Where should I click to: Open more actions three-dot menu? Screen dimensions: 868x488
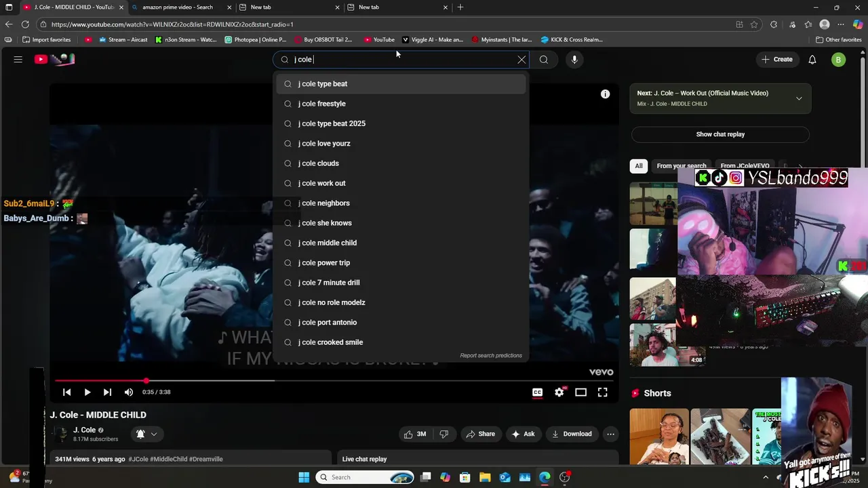click(x=610, y=434)
